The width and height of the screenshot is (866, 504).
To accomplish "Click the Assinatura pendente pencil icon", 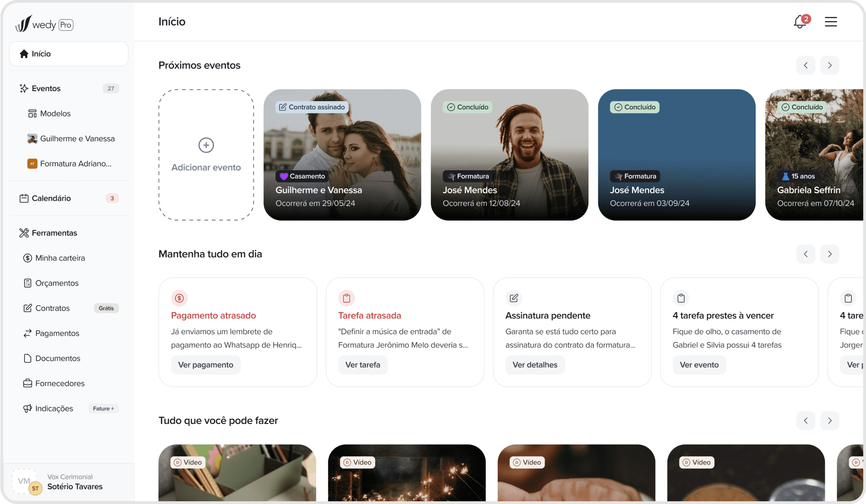I will [514, 298].
